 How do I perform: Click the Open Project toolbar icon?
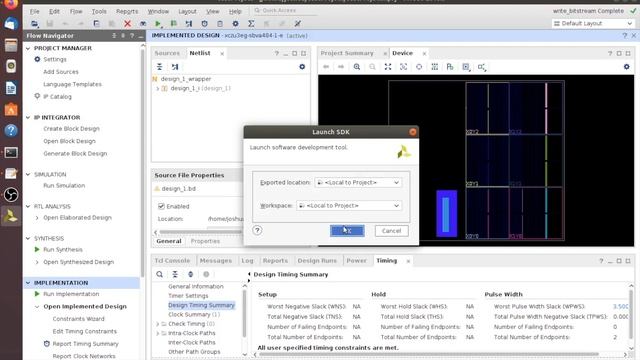click(34, 24)
